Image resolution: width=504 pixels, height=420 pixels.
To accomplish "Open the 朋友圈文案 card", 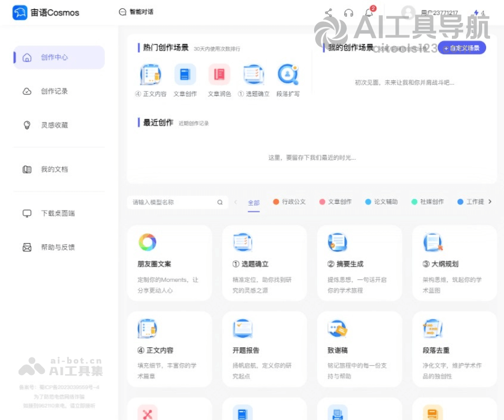I will coord(170,263).
